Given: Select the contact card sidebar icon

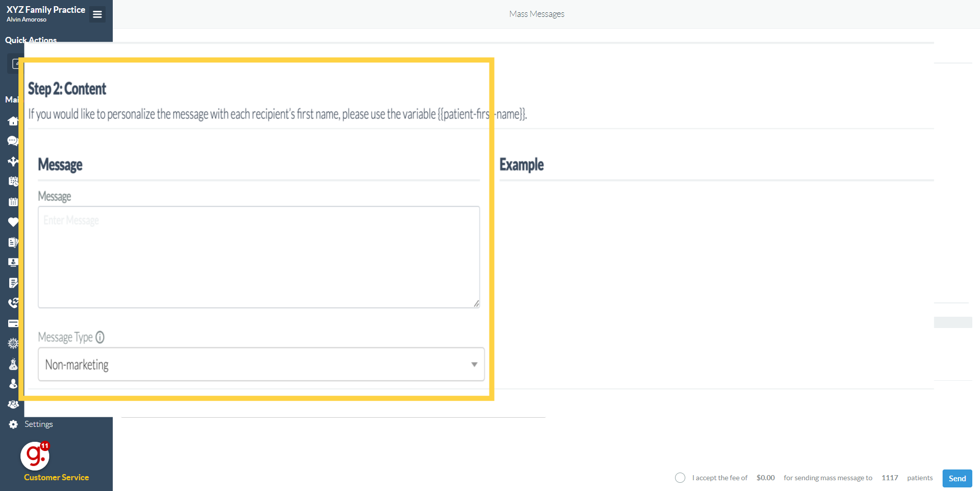Looking at the screenshot, I should (x=13, y=262).
